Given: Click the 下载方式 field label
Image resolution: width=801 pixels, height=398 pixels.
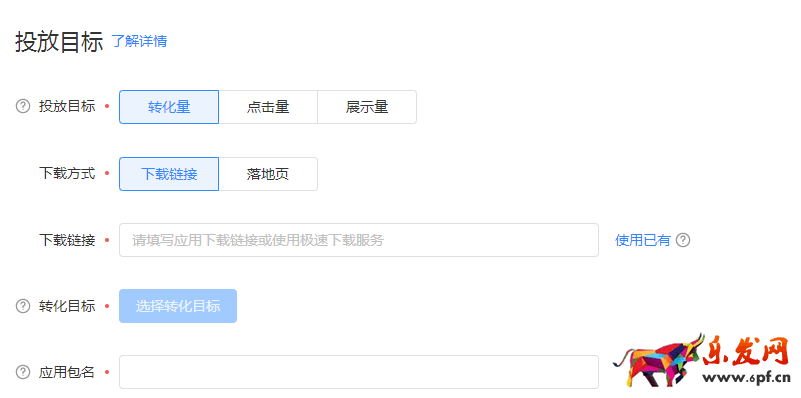Looking at the screenshot, I should (67, 173).
